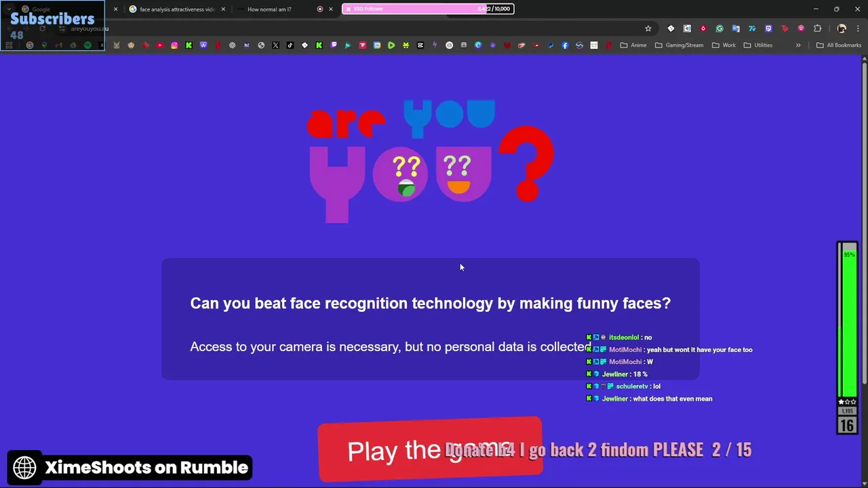This screenshot has width=868, height=488.
Task: Open the CapCut bookmark icon
Action: (420, 45)
